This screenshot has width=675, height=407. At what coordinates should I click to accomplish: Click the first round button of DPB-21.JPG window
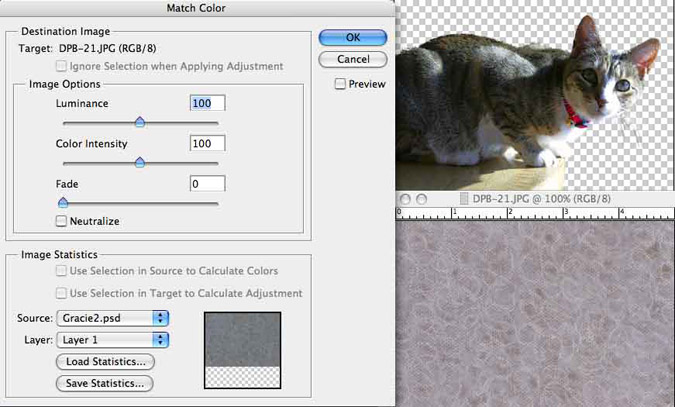coord(405,199)
